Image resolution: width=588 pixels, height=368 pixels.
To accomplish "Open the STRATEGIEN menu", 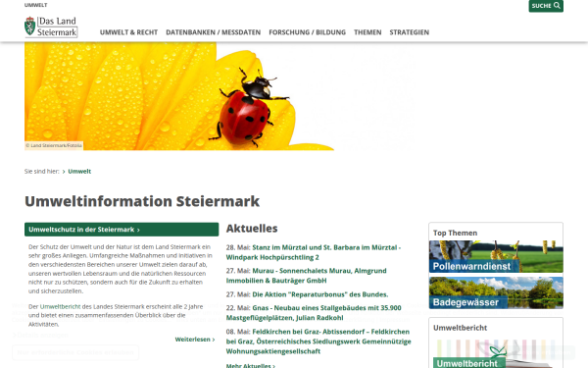I will (409, 32).
